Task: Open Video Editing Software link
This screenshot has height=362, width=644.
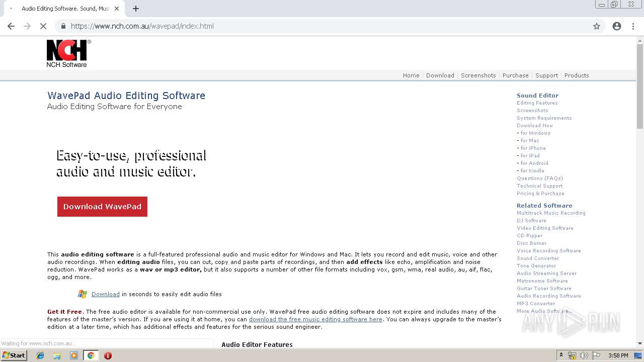Action: pyautogui.click(x=545, y=228)
